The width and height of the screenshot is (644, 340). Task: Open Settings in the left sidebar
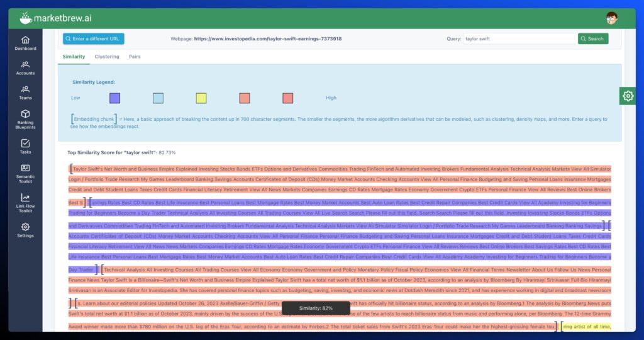point(25,230)
